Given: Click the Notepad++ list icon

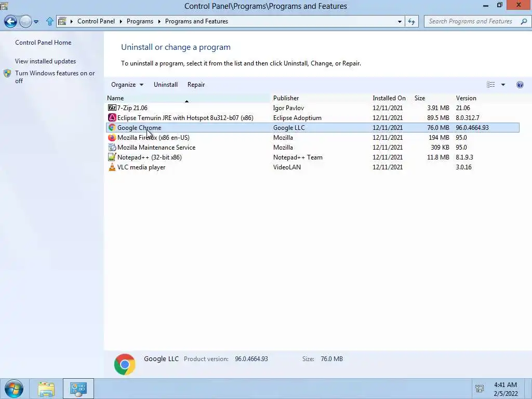Looking at the screenshot, I should click(112, 157).
